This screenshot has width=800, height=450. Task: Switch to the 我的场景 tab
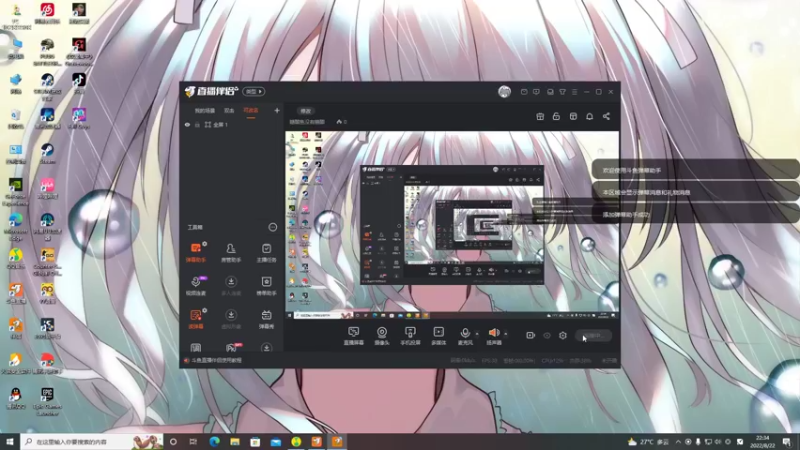tap(205, 110)
